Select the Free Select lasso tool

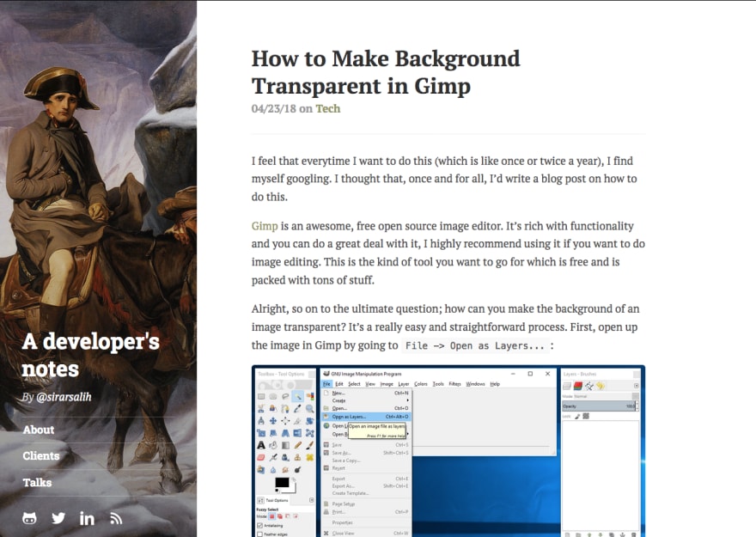[285, 396]
